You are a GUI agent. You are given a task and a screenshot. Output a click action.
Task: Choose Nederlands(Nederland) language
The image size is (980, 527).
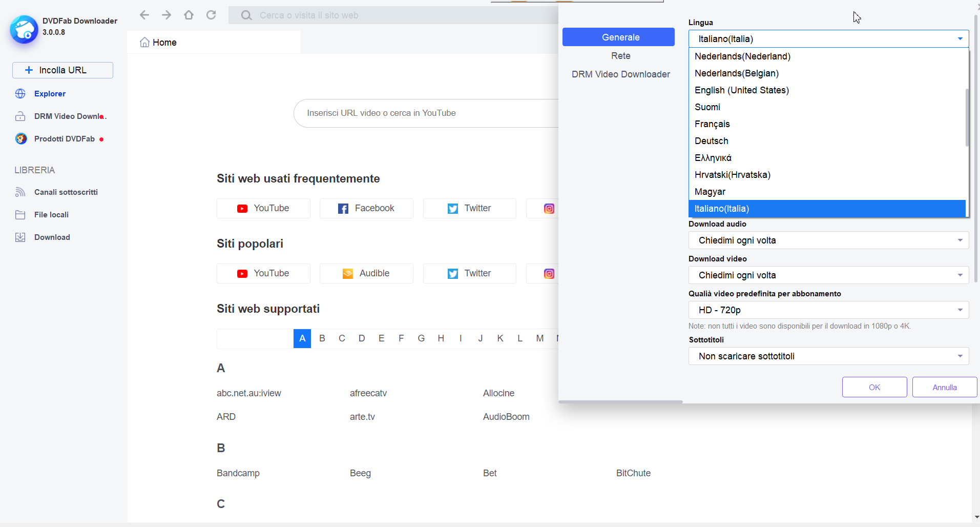pyautogui.click(x=827, y=56)
